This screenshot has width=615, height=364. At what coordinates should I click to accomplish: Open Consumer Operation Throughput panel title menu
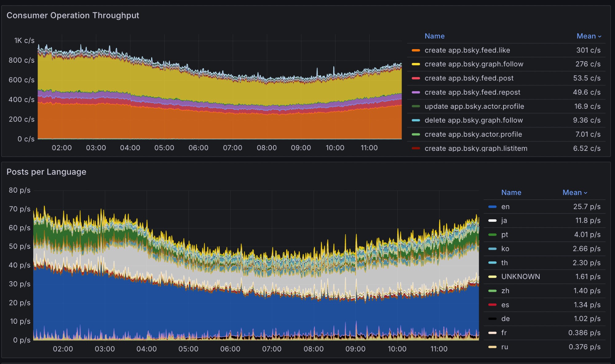[x=73, y=15]
